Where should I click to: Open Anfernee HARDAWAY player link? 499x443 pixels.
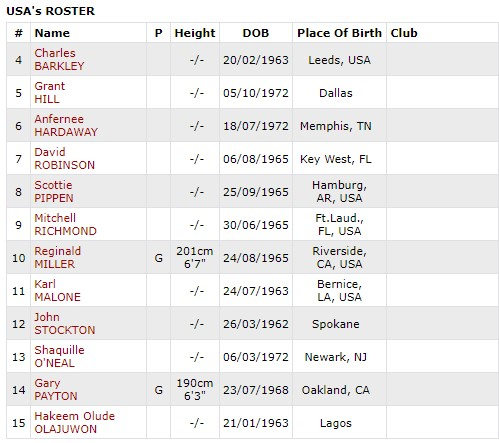click(x=66, y=125)
